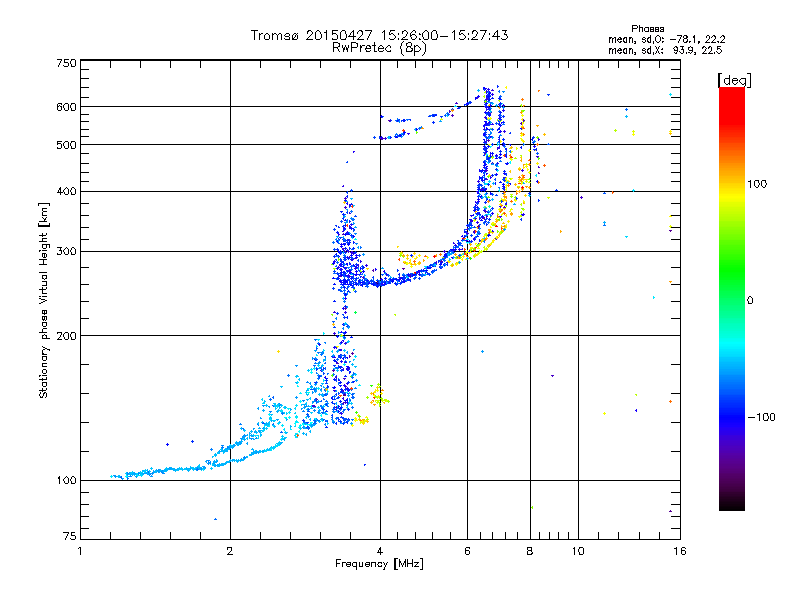
Task: Click the yellow-orange point cluster near 4 MHz, 150 km
Action: 378,395
